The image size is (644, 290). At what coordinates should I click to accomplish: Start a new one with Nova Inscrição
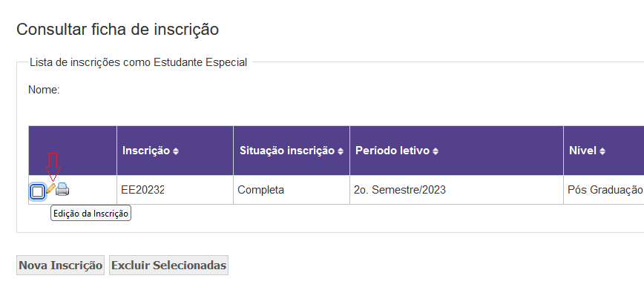point(60,266)
